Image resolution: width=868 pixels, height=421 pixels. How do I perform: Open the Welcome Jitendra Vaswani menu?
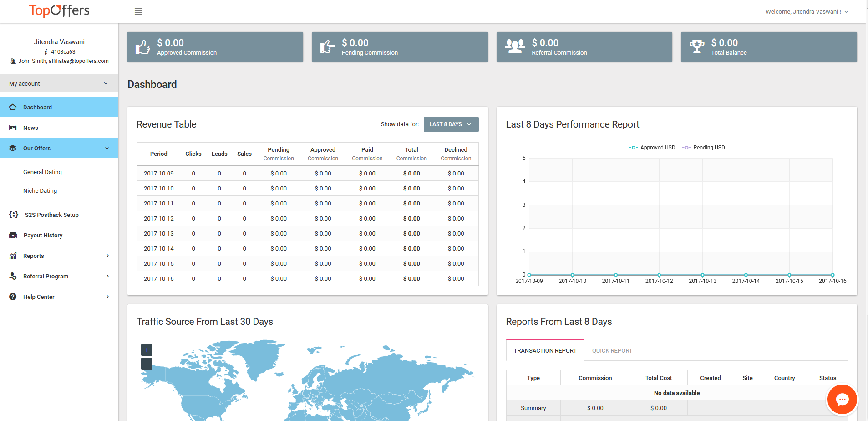pyautogui.click(x=806, y=11)
